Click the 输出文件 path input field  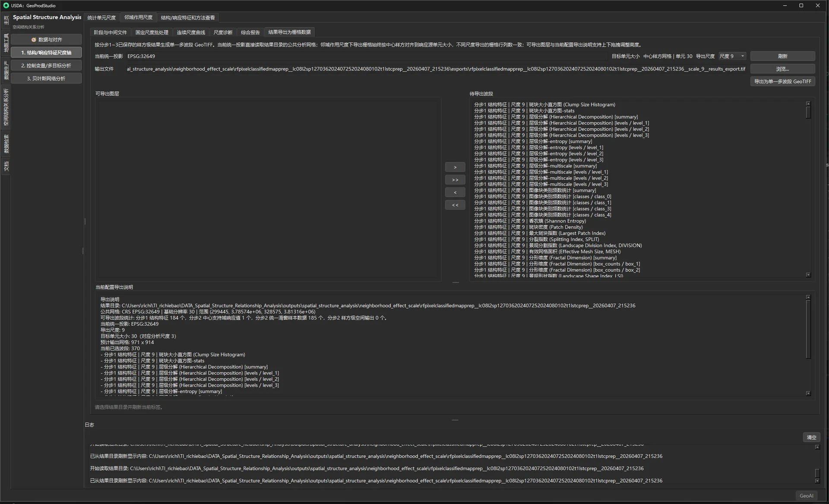(436, 69)
